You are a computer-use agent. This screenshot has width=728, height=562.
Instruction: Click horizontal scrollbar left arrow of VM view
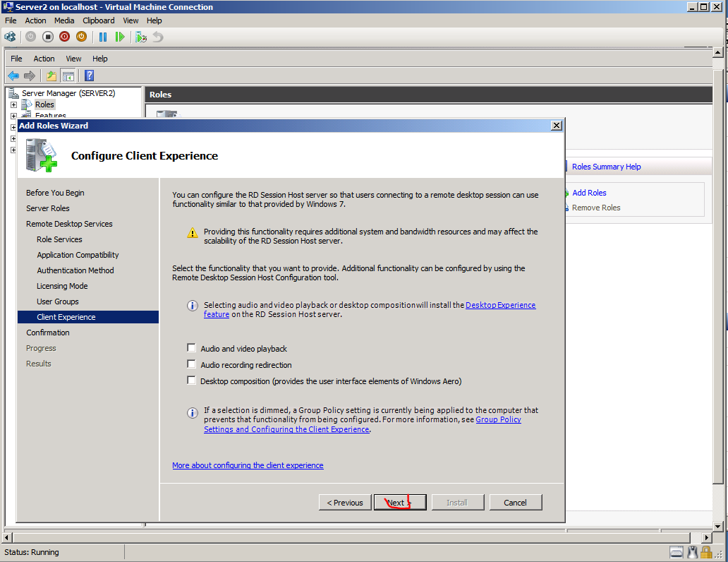tap(7, 538)
